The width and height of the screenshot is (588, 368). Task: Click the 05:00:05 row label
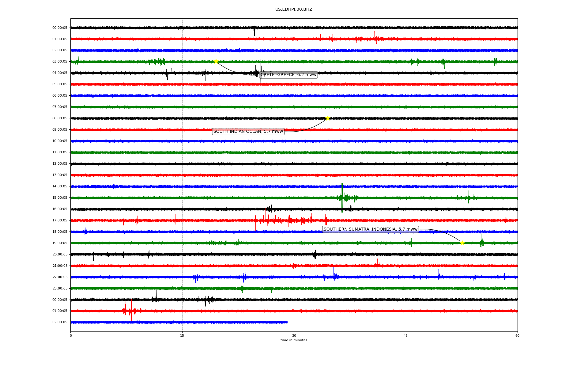coord(60,84)
